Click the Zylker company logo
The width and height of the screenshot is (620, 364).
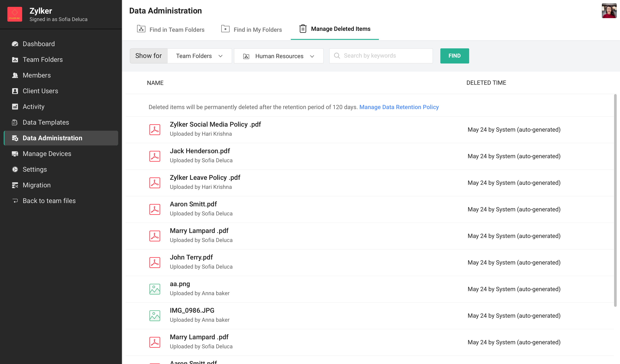[15, 14]
